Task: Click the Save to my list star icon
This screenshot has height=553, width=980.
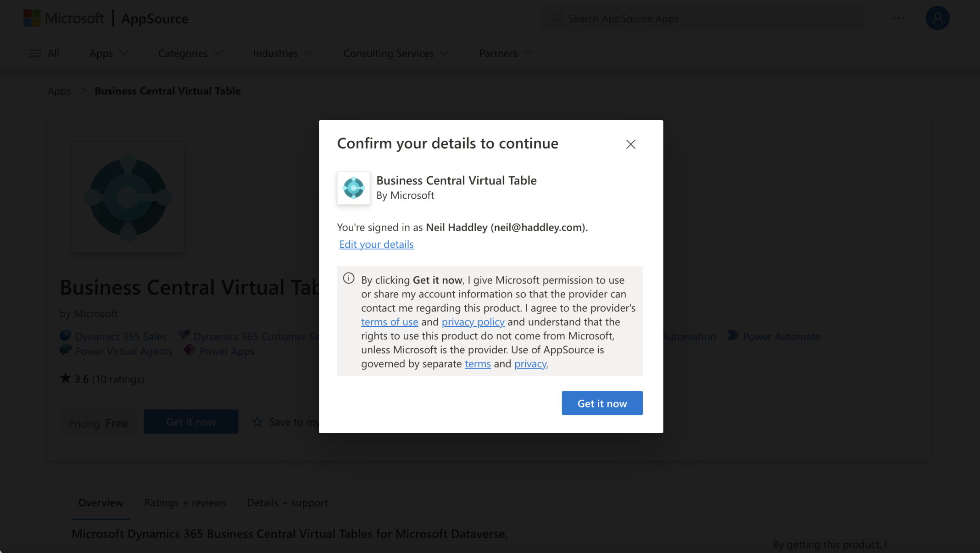Action: (257, 422)
